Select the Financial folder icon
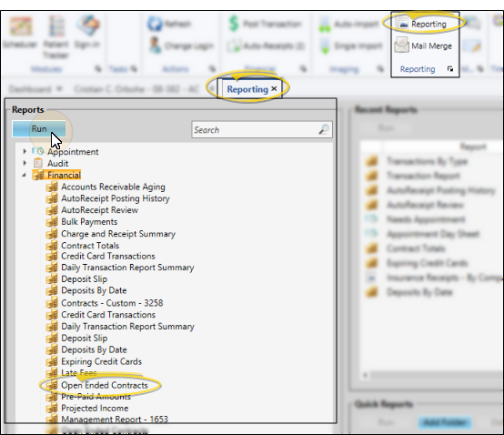 pos(38,175)
